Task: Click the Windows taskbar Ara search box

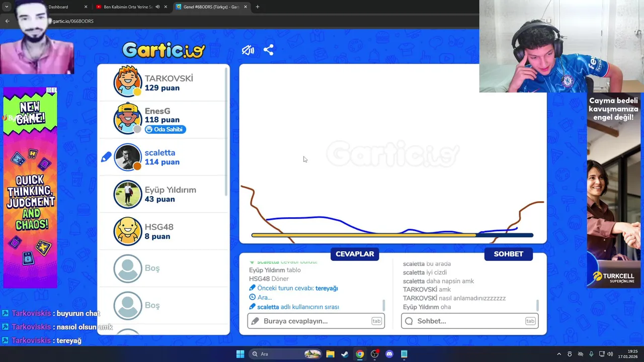Action: [x=286, y=354]
